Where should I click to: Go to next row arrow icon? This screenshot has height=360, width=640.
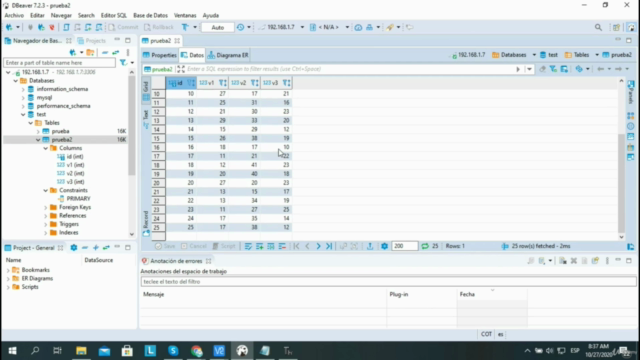click(318, 246)
